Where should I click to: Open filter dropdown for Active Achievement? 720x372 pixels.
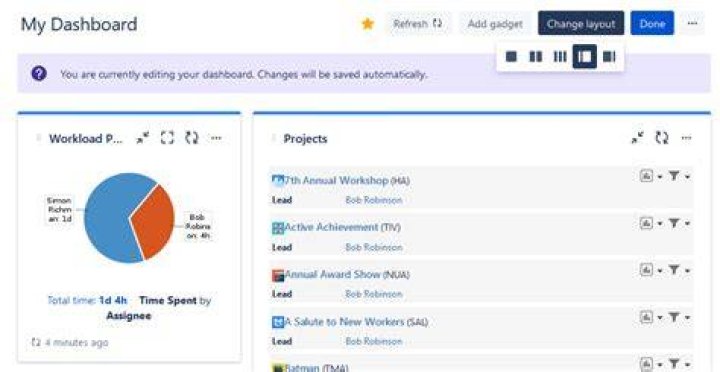pyautogui.click(x=679, y=223)
